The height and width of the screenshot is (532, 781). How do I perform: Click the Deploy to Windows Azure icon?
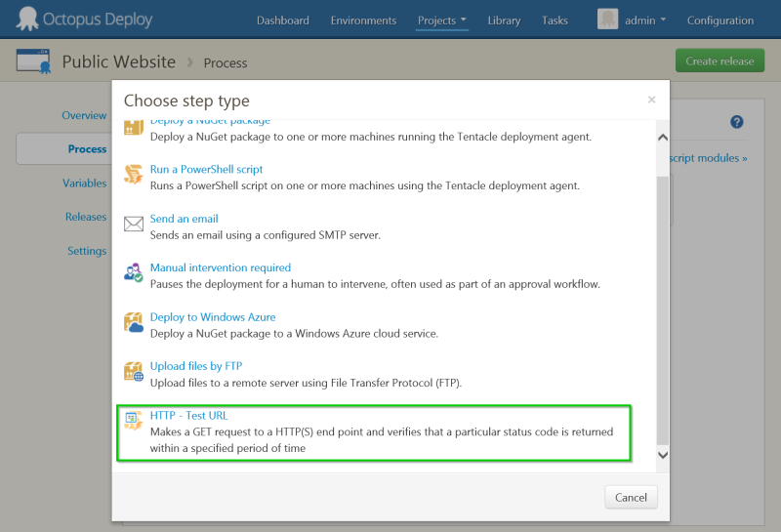coord(134,322)
